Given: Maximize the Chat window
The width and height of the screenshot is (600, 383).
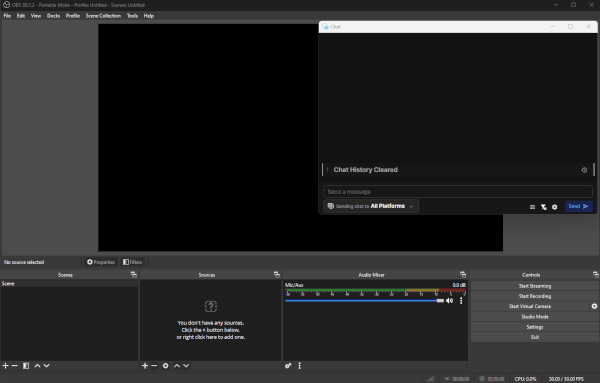Looking at the screenshot, I should click(570, 26).
